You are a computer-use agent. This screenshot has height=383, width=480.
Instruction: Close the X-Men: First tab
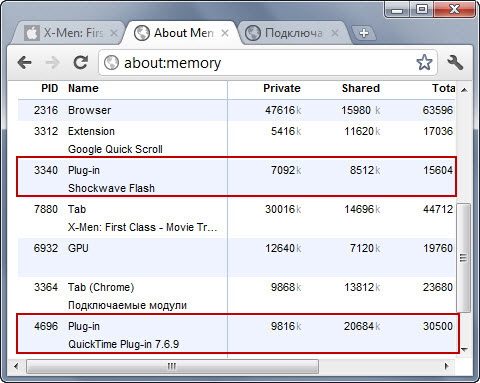coord(114,33)
